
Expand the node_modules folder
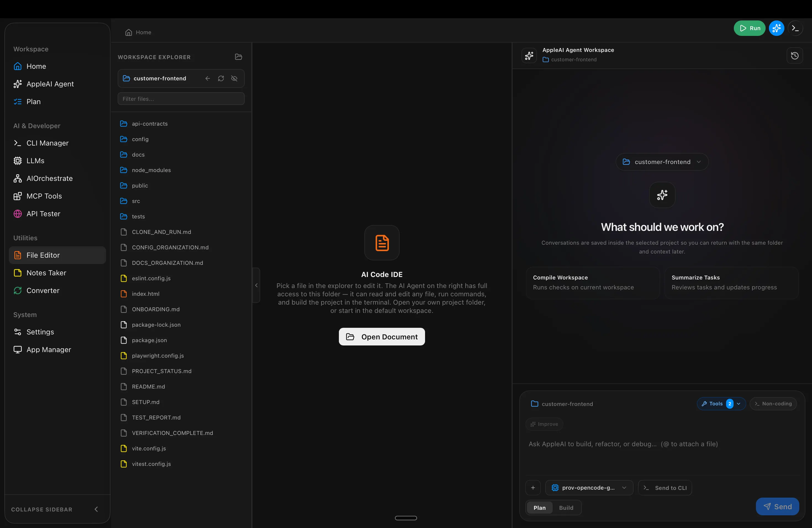pos(181,170)
